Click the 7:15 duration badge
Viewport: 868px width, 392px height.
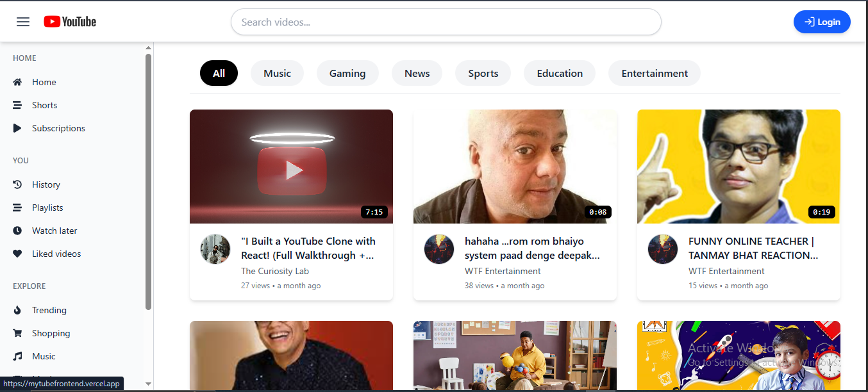click(374, 212)
